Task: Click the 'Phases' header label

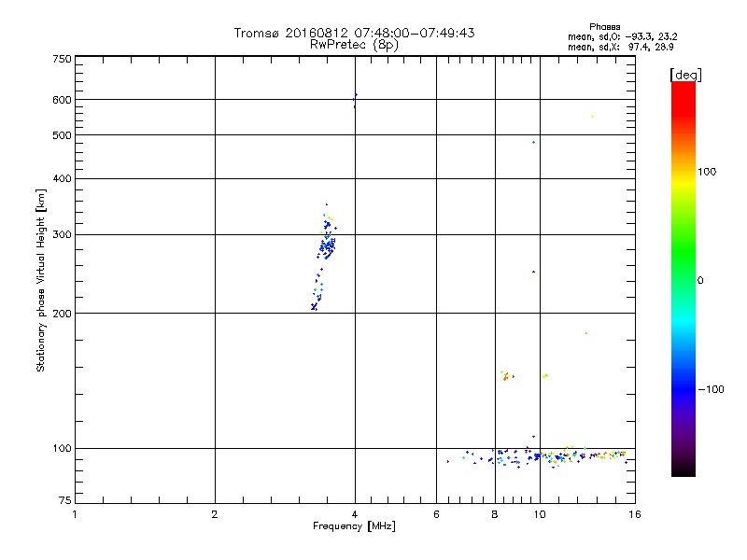Action: [x=604, y=27]
